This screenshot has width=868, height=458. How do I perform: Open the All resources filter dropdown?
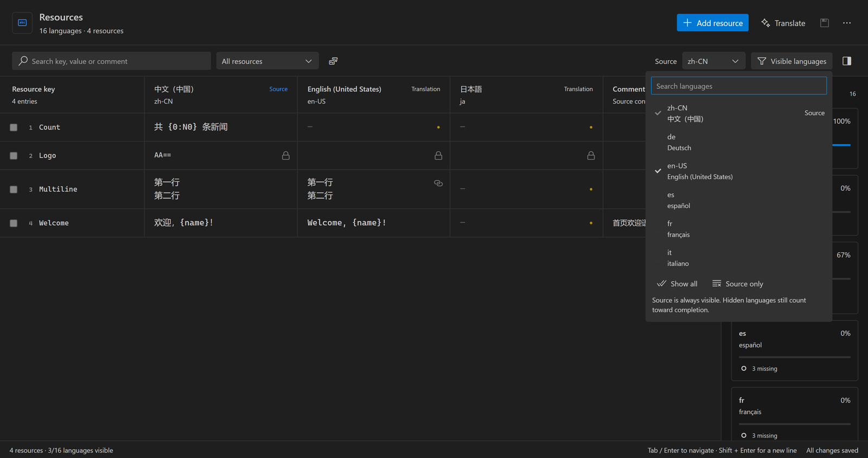[267, 61]
